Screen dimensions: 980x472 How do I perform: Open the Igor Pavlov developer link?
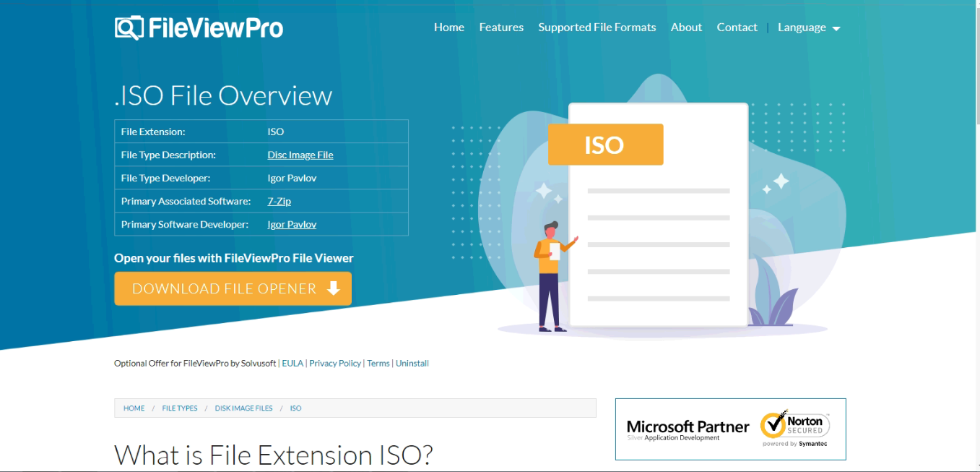pos(292,224)
